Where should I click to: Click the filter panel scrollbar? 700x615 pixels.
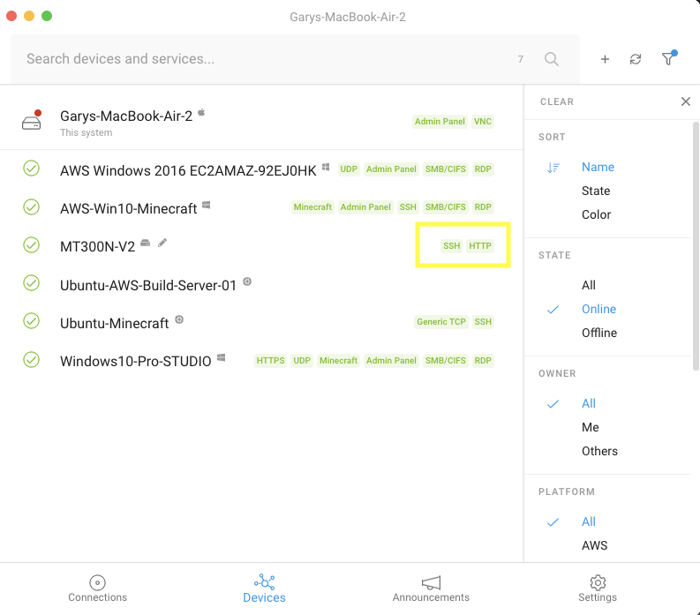(696, 245)
